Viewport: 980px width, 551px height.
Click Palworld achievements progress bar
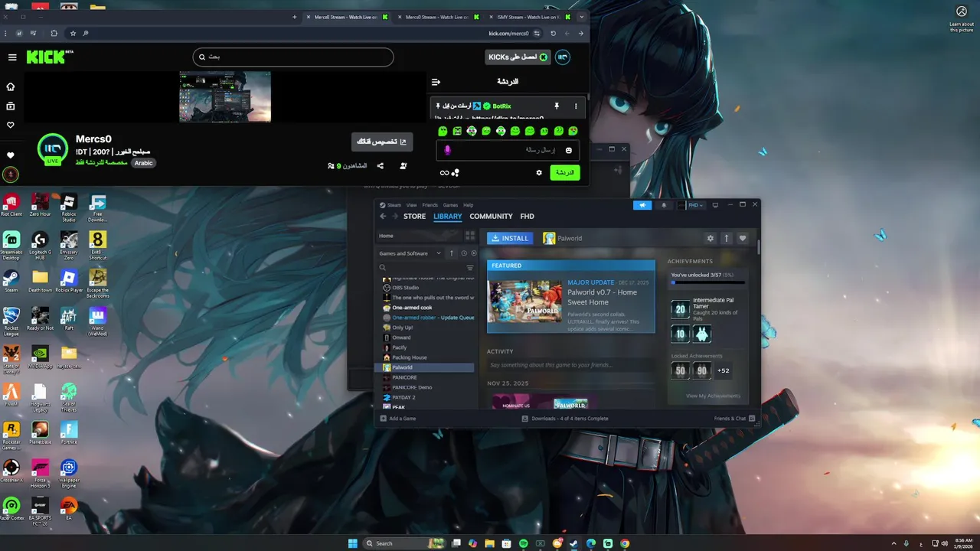(x=707, y=282)
